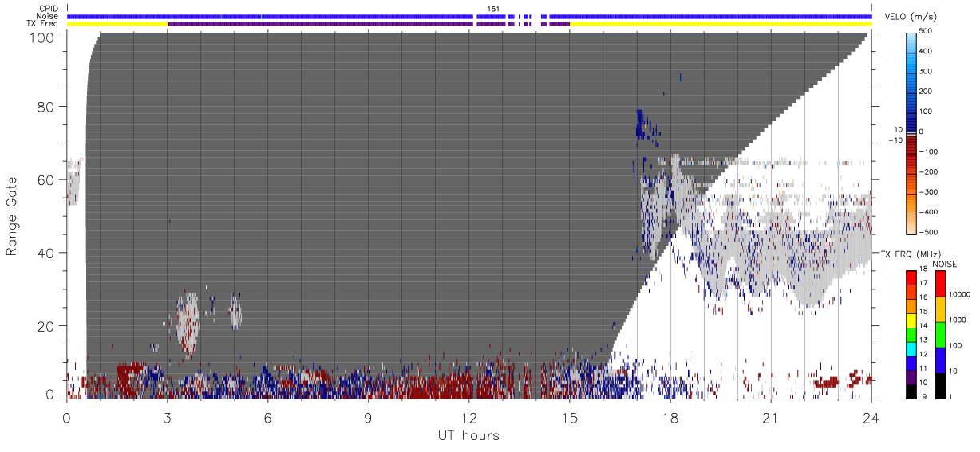
Task: Click the '-10' label left of VELO bar
Action: tap(895, 140)
